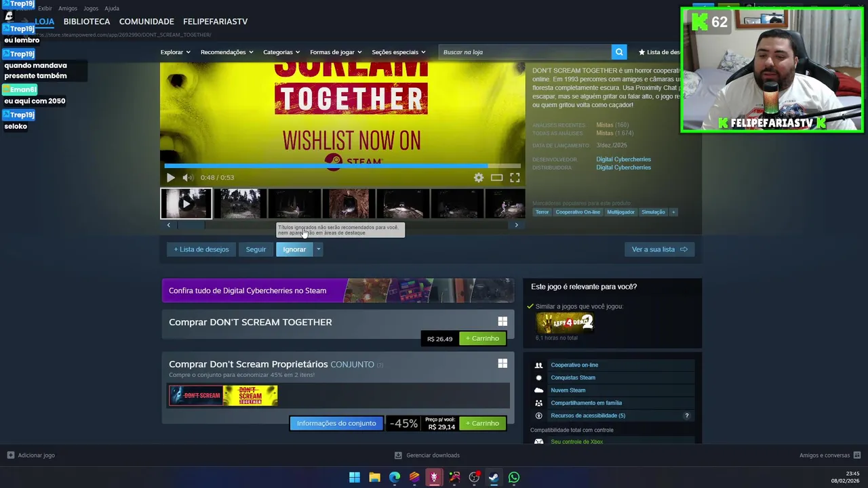This screenshot has width=868, height=488.
Task: Go to the LOJA tab
Action: 44,22
